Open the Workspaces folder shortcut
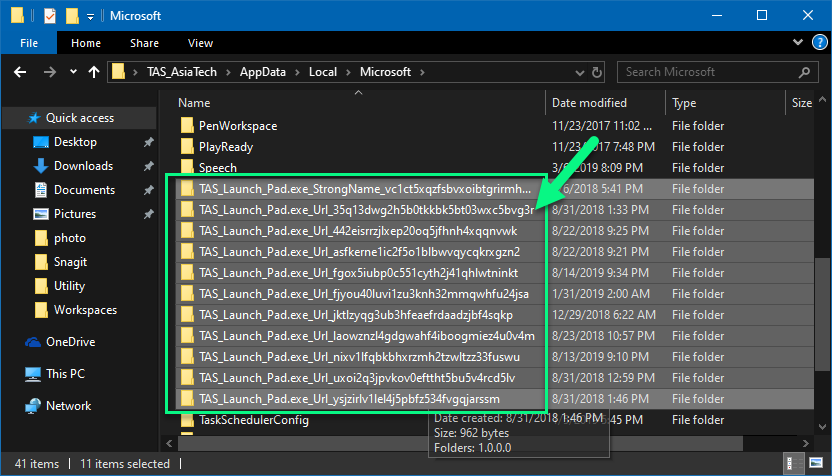 [x=85, y=310]
